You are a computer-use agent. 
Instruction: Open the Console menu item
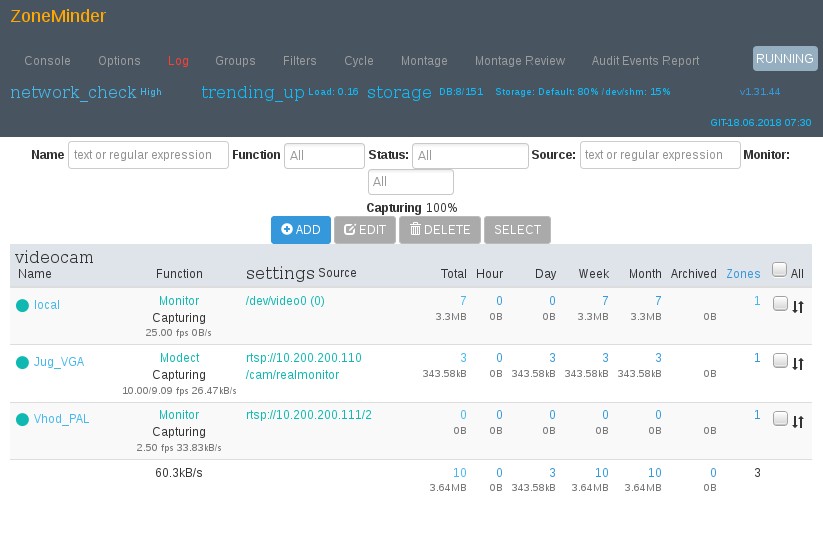(47, 61)
